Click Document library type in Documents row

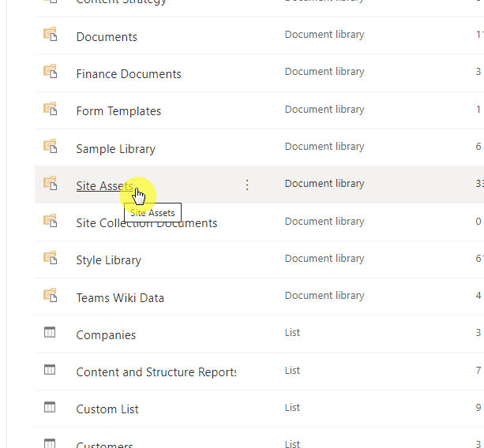pyautogui.click(x=325, y=35)
